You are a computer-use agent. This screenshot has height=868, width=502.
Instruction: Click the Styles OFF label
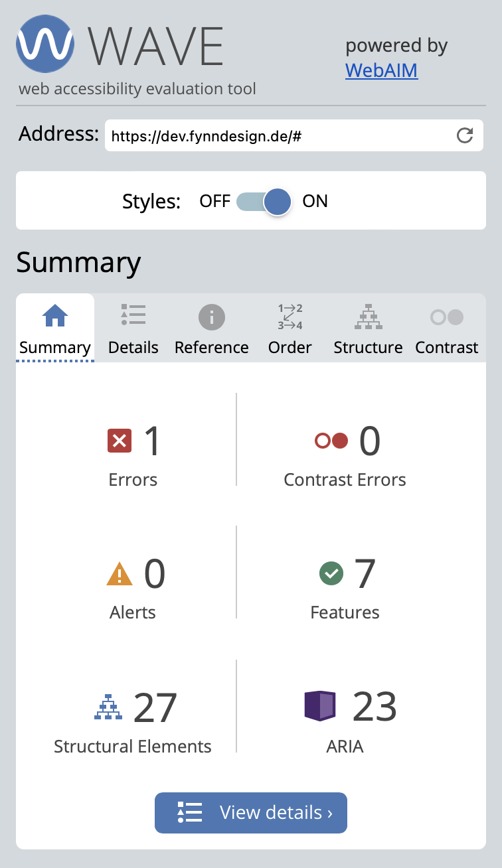click(x=214, y=201)
